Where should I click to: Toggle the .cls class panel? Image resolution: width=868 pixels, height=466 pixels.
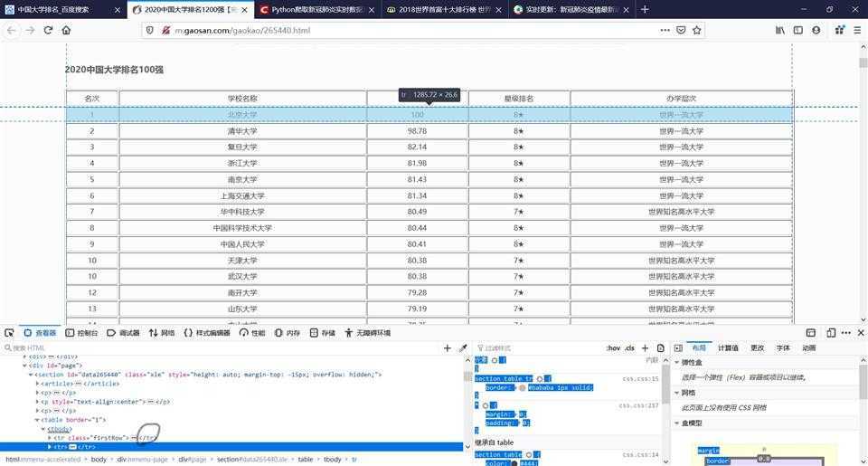pyautogui.click(x=629, y=348)
